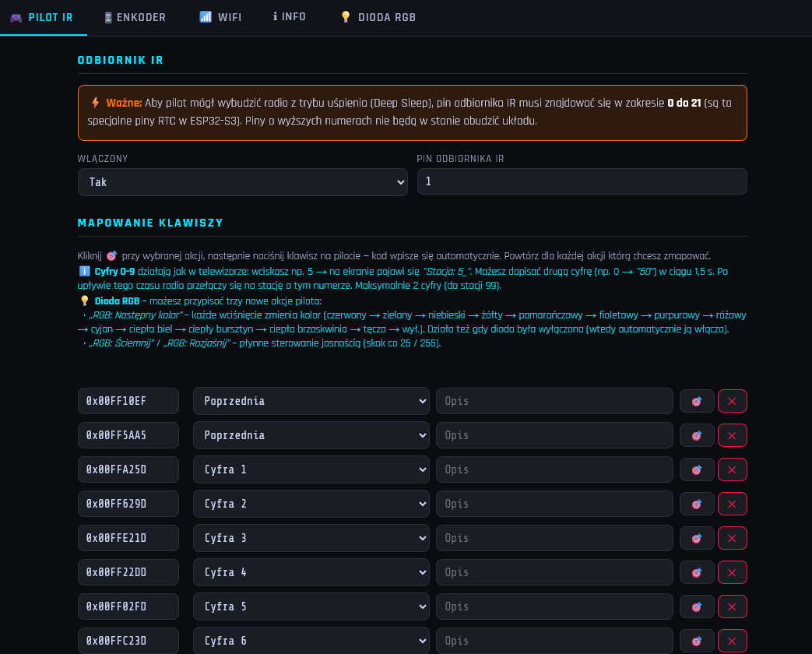812x654 pixels.
Task: Remove the Cyfra 2 mapping row
Action: pyautogui.click(x=733, y=504)
